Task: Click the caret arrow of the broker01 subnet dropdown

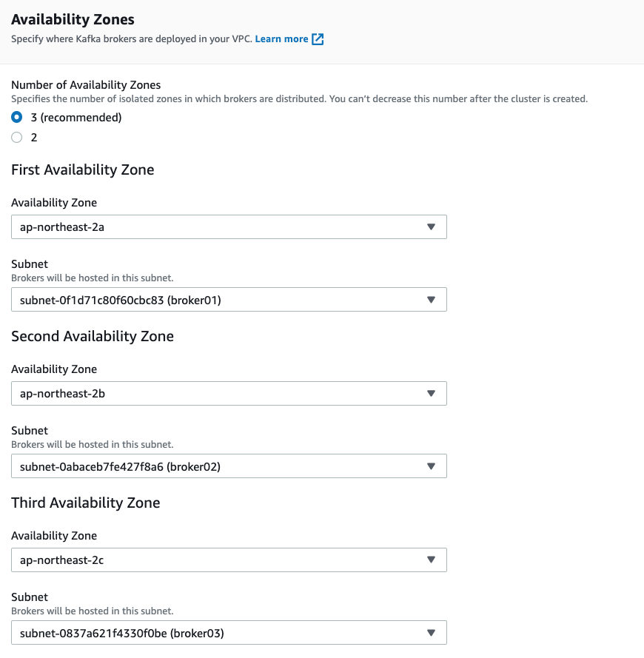Action: [431, 300]
